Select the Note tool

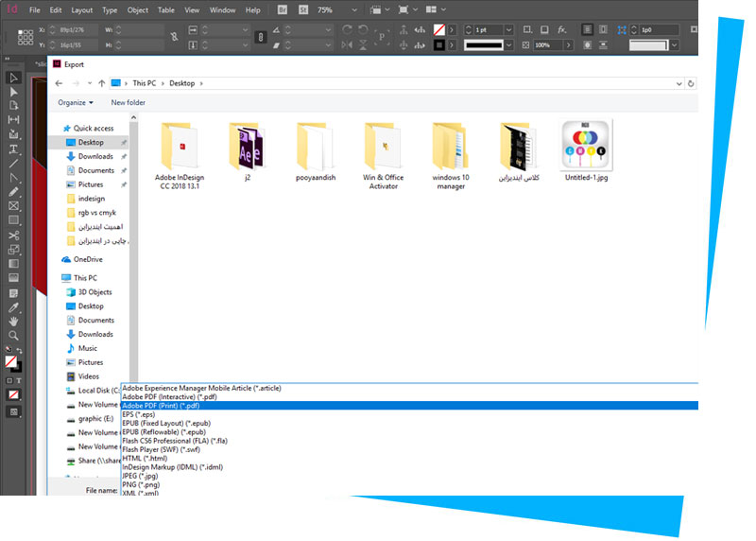(13, 293)
